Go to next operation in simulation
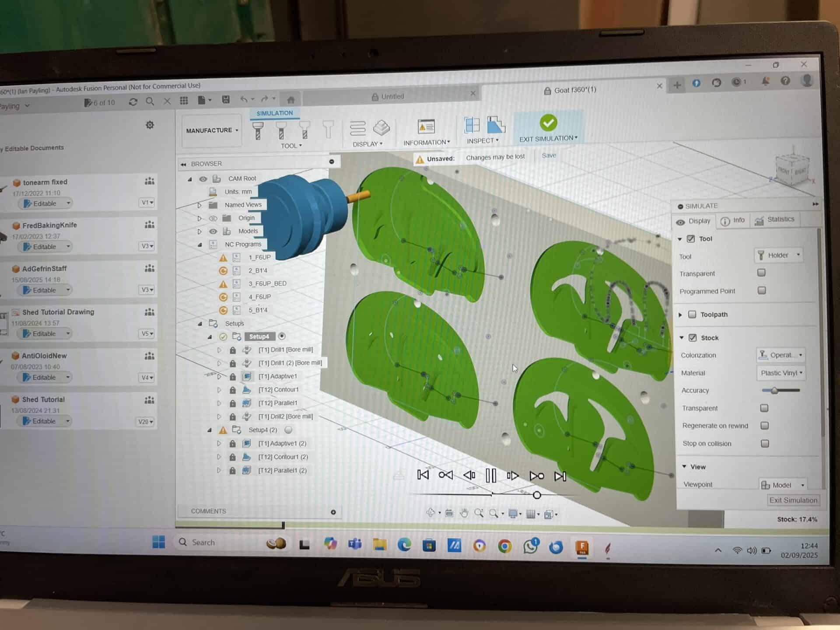The height and width of the screenshot is (630, 840). (537, 476)
